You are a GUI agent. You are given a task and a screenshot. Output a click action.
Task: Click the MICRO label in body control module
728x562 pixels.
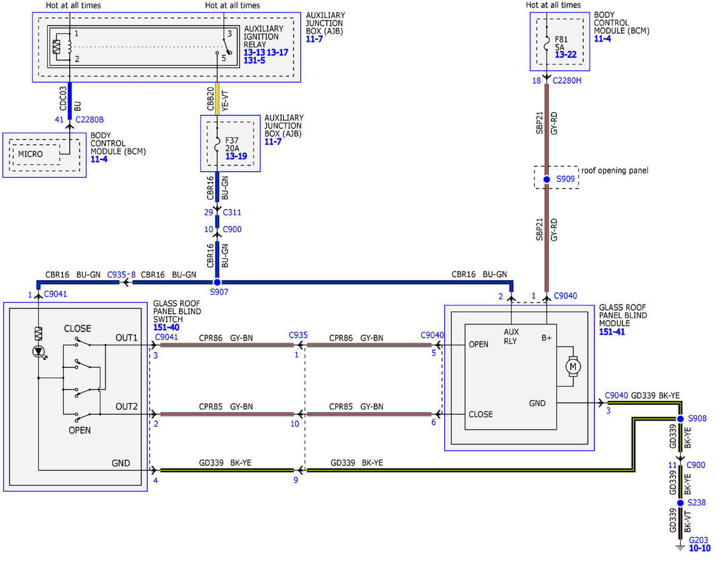(x=30, y=154)
